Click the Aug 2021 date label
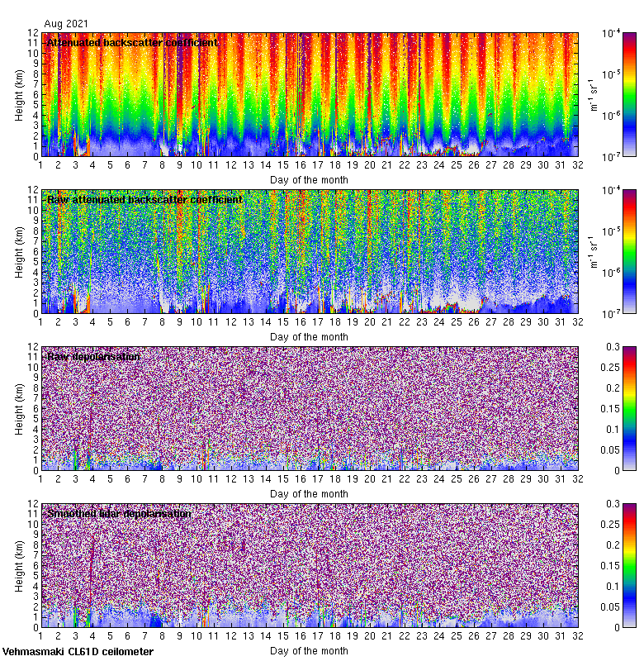Screen dimensions: 644x661 (x=65, y=25)
